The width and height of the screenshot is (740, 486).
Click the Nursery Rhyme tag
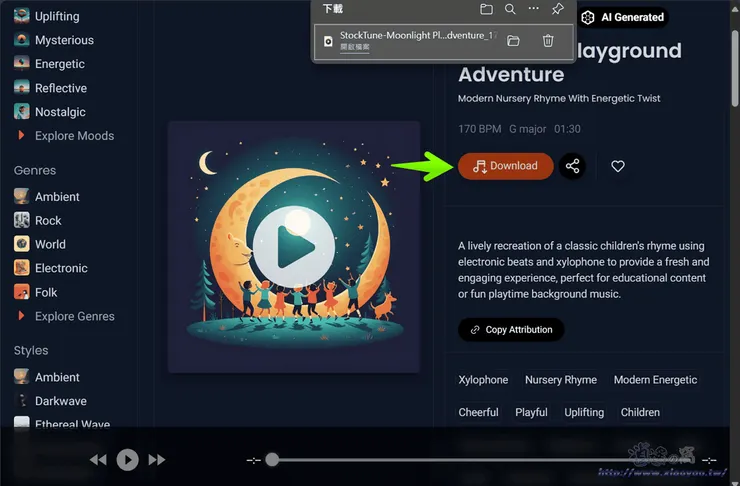(561, 380)
